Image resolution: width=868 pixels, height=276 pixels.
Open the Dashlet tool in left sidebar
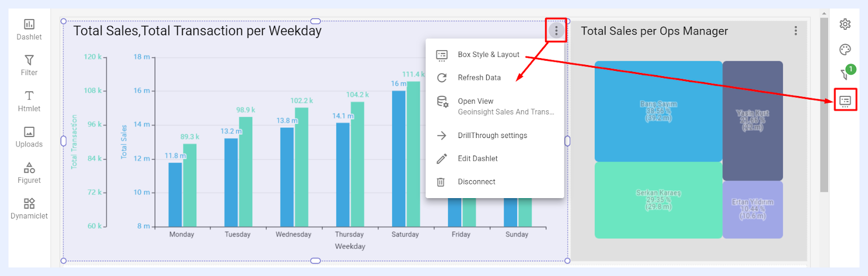(29, 30)
